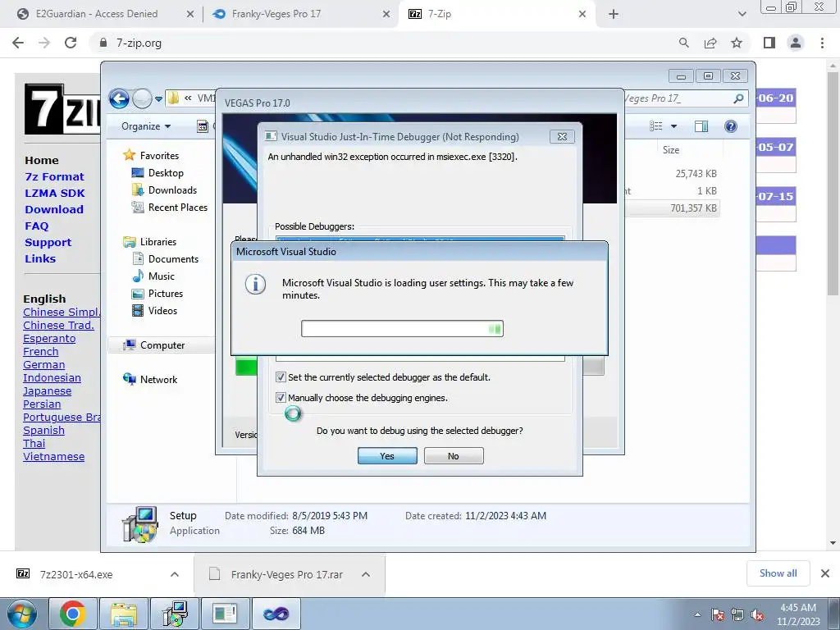Expand options for 7z2301-x64.exe download

(175, 574)
